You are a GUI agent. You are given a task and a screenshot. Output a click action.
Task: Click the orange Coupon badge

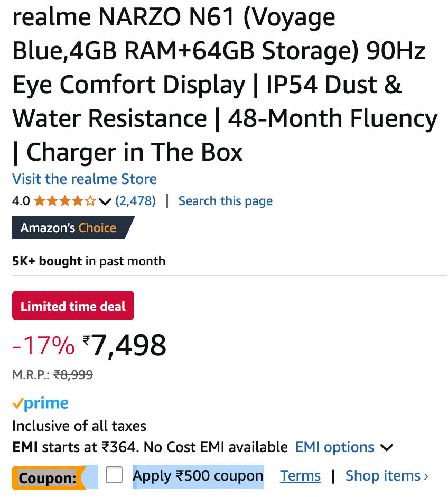48,478
